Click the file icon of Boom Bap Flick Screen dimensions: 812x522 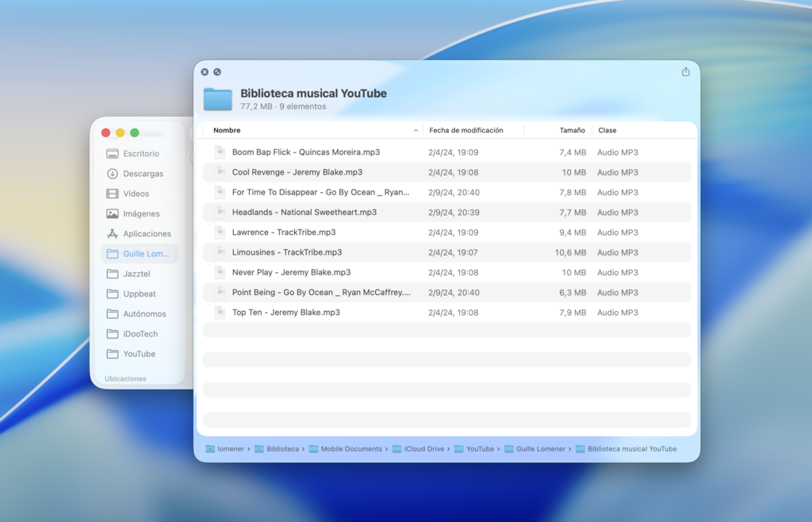220,152
